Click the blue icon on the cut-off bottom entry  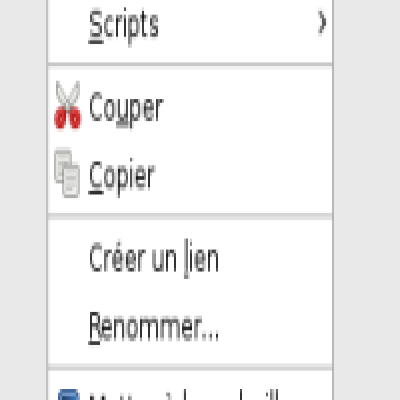click(69, 395)
